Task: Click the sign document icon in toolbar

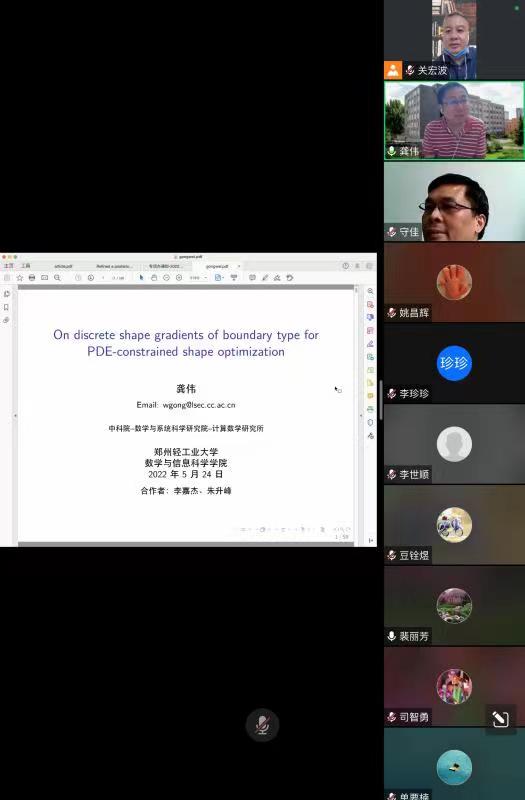Action: [277, 278]
